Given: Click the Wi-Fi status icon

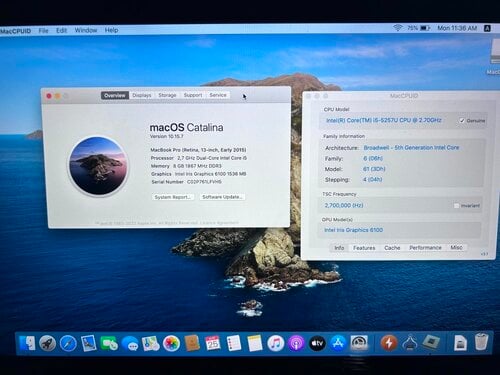Looking at the screenshot, I should [397, 28].
